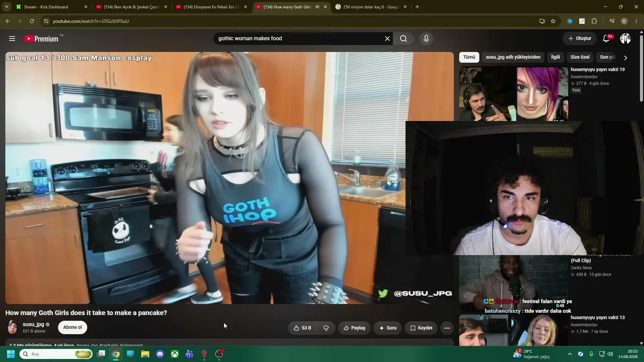Viewport: 644px width, 362px height.
Task: Clear the YouTube search box text
Action: (387, 39)
